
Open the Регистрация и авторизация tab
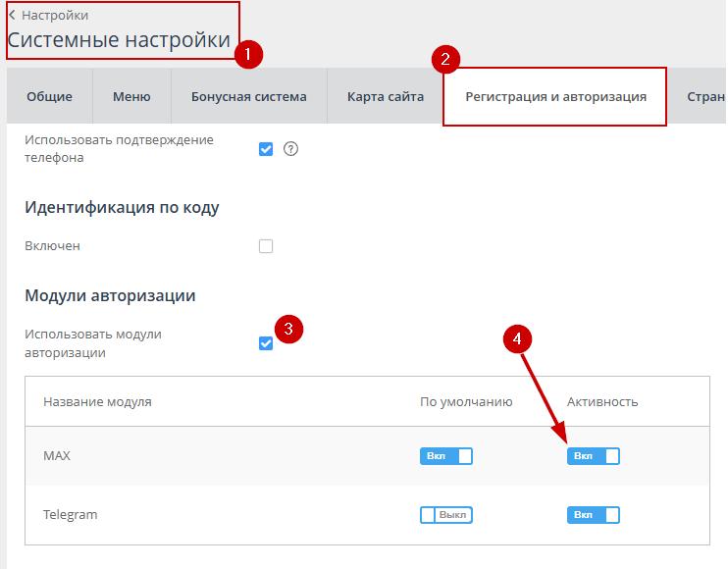(x=555, y=96)
